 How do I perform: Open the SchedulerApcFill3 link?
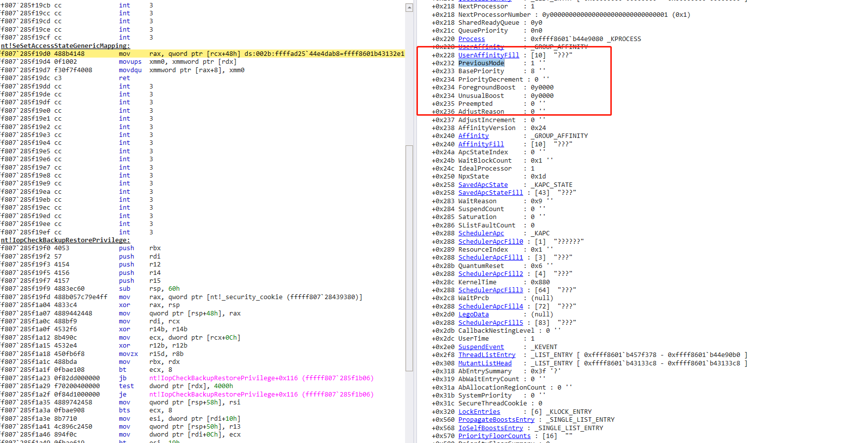(x=490, y=290)
